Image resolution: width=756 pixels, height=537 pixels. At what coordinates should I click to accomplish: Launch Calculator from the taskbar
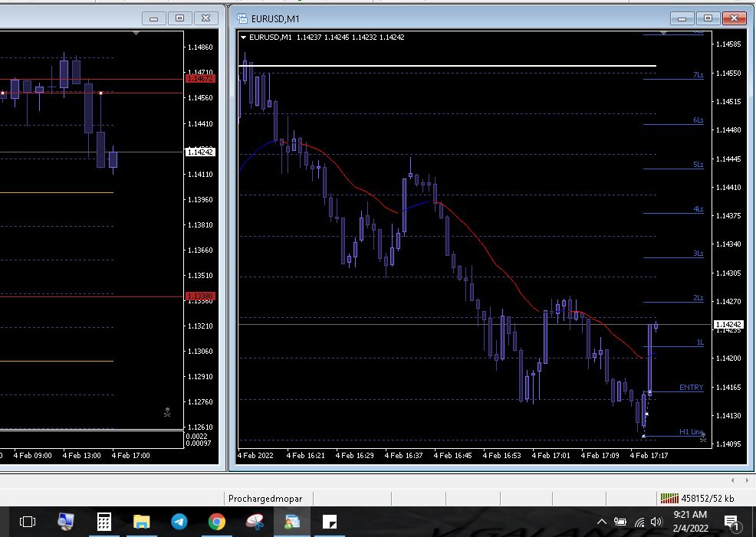tap(104, 522)
